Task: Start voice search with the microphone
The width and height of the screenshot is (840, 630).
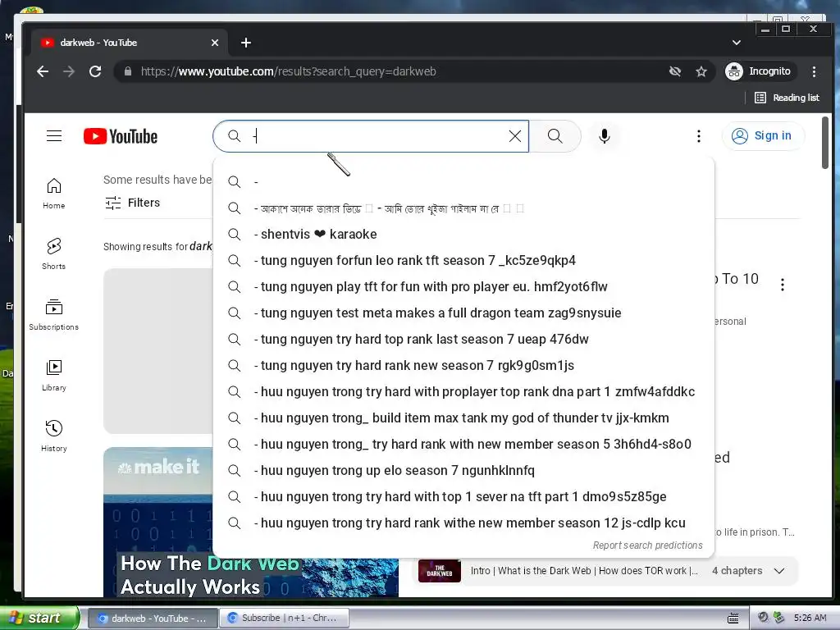Action: click(605, 136)
